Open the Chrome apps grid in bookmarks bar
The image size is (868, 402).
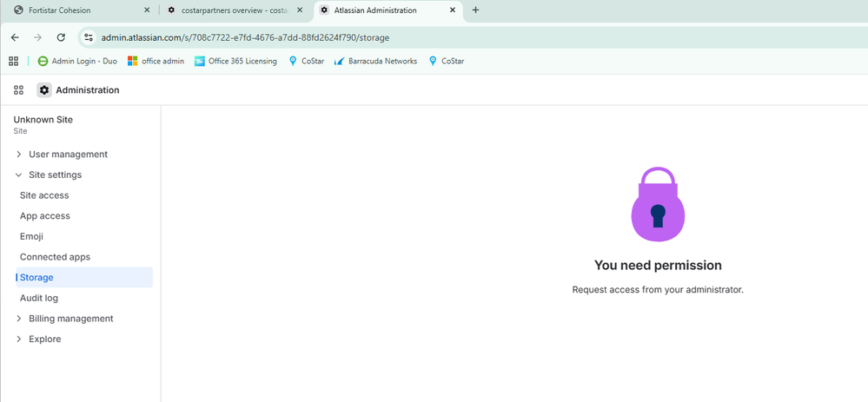(13, 62)
